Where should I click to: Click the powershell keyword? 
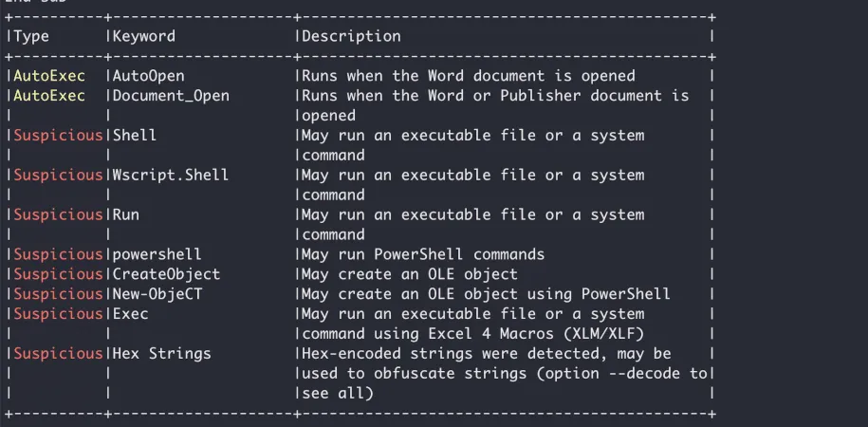tap(157, 254)
